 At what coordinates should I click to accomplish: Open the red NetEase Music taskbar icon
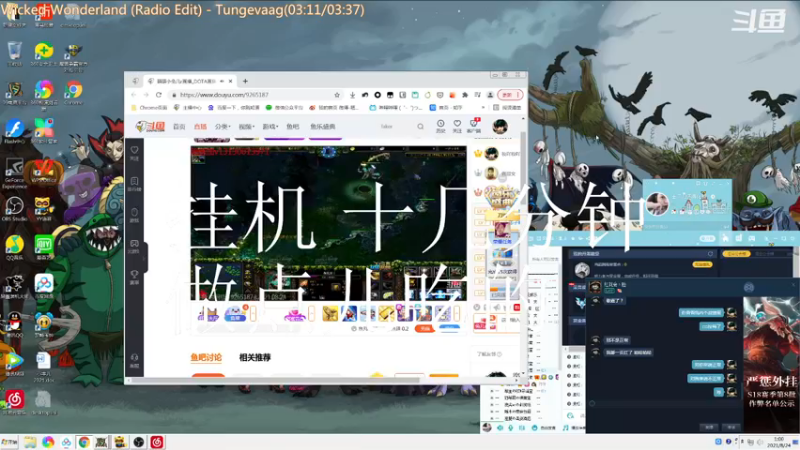click(x=157, y=442)
